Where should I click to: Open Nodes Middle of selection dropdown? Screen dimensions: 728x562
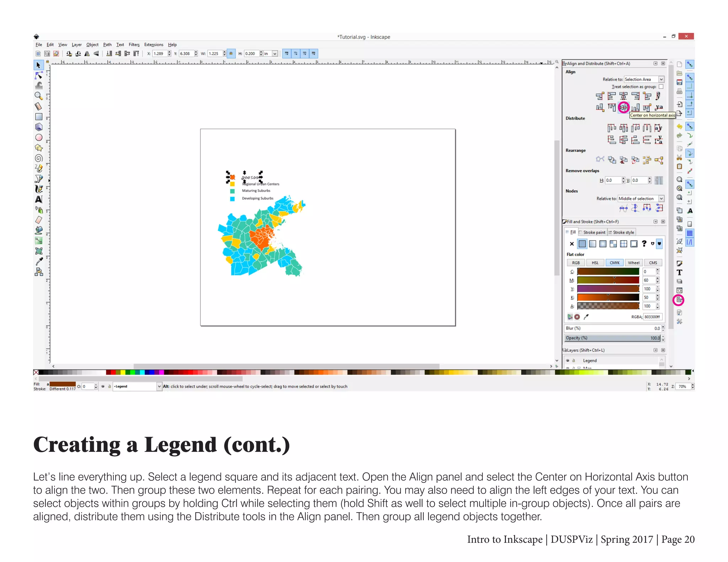[x=641, y=199]
